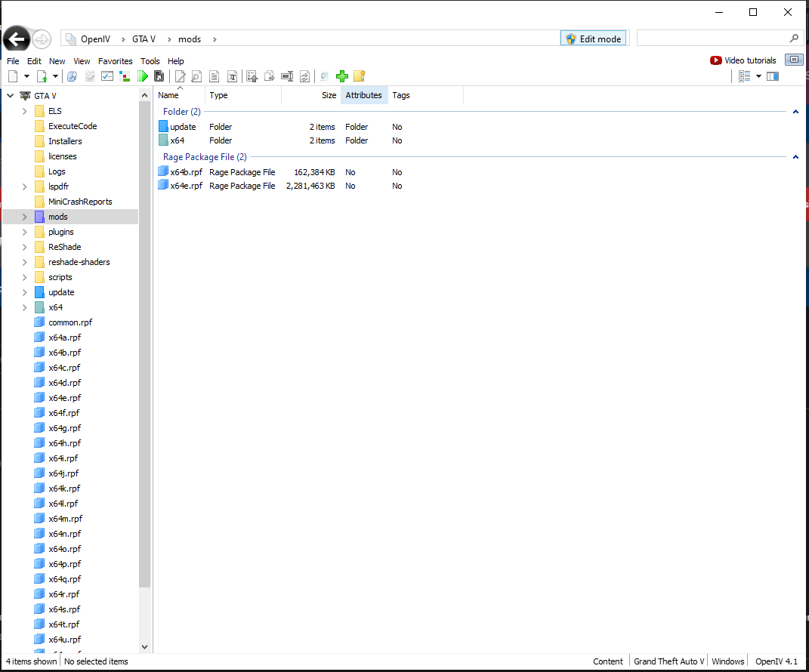This screenshot has width=809, height=672.
Task: Click in the search input field
Action: tap(712, 39)
